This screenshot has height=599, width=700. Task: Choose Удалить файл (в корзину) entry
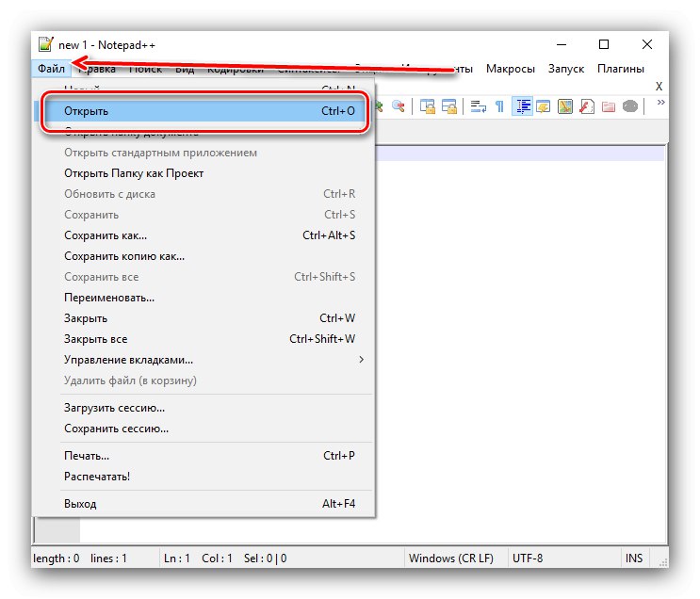click(204, 380)
